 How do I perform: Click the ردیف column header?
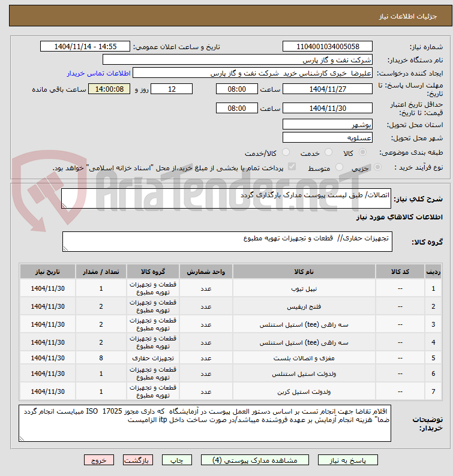(x=433, y=272)
